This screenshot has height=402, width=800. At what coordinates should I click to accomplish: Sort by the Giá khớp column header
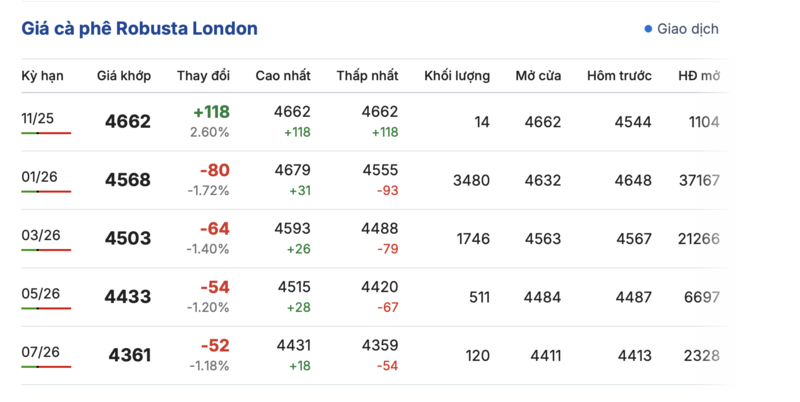[x=124, y=76]
